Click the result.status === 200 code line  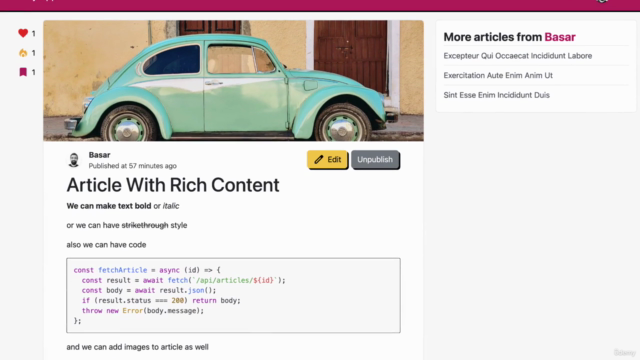pyautogui.click(x=161, y=301)
